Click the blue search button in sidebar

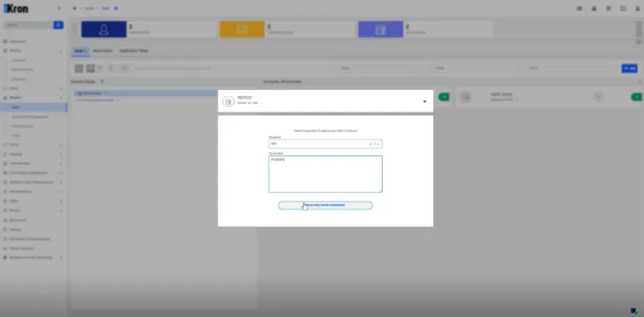coord(59,25)
